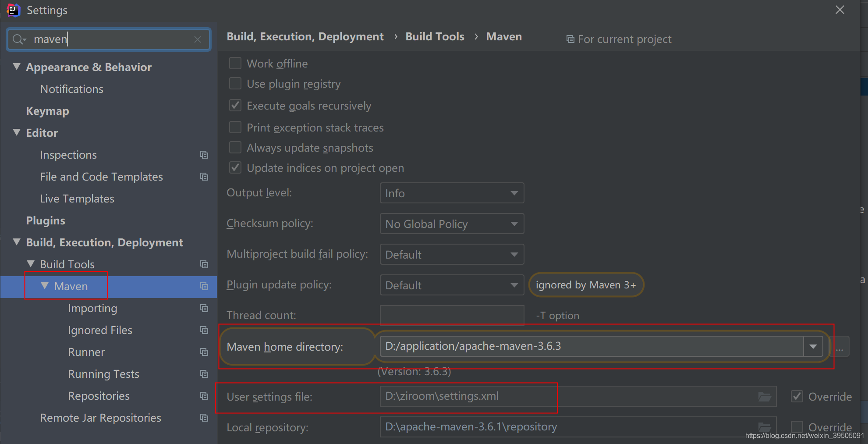Enable Always update snapshots checkbox
Screen dimensions: 868x444
coord(235,148)
